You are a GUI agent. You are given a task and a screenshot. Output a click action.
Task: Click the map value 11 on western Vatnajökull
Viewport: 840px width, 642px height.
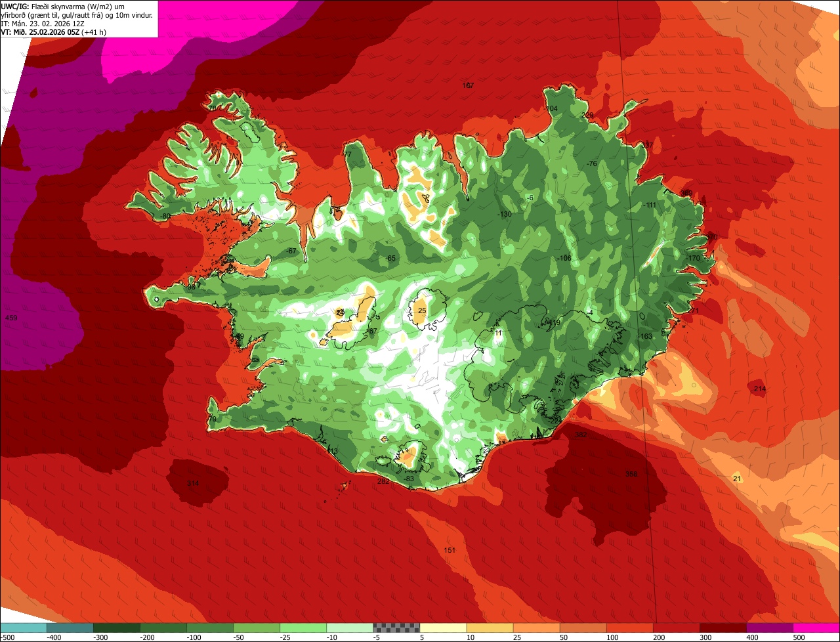coord(498,333)
